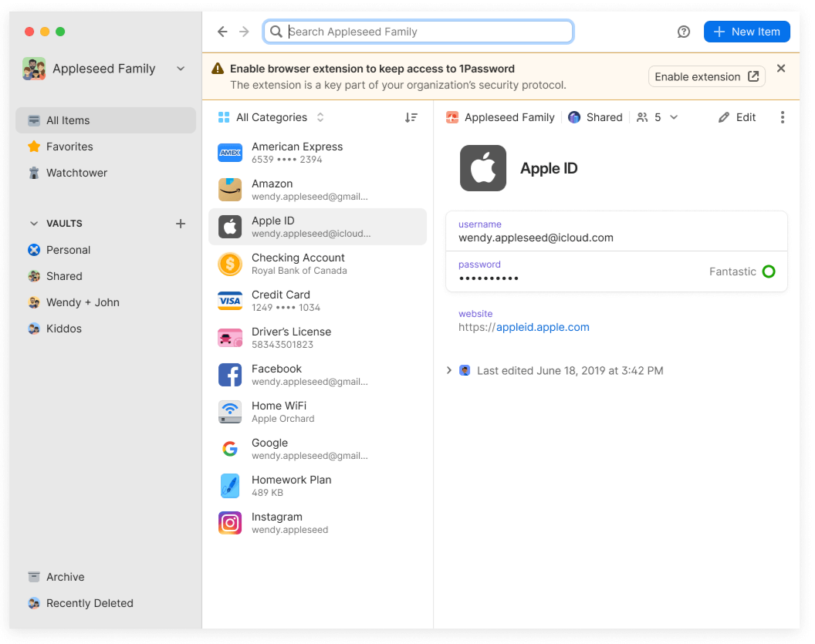Select the American Express item
This screenshot has height=644, width=815.
pos(317,153)
